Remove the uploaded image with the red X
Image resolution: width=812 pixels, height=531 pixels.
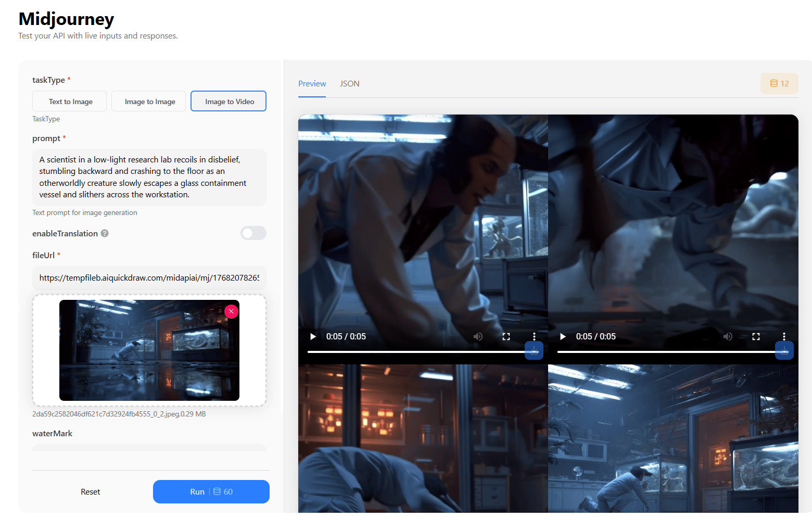[231, 311]
